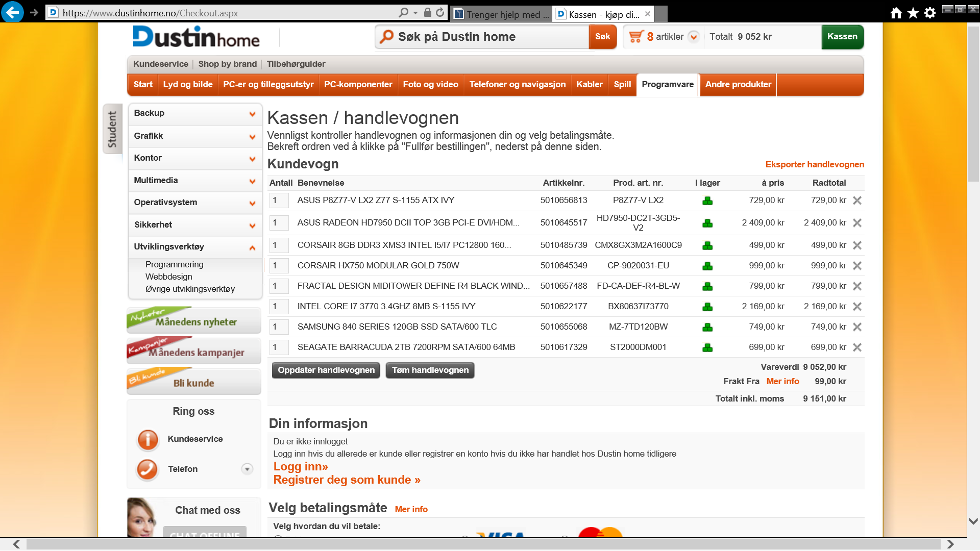The height and width of the screenshot is (551, 980).
Task: Click shopping cart icon in header
Action: coord(635,37)
